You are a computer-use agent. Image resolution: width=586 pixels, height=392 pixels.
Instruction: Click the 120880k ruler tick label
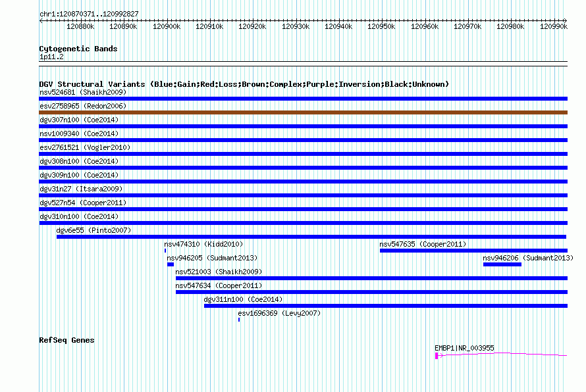pyautogui.click(x=80, y=26)
